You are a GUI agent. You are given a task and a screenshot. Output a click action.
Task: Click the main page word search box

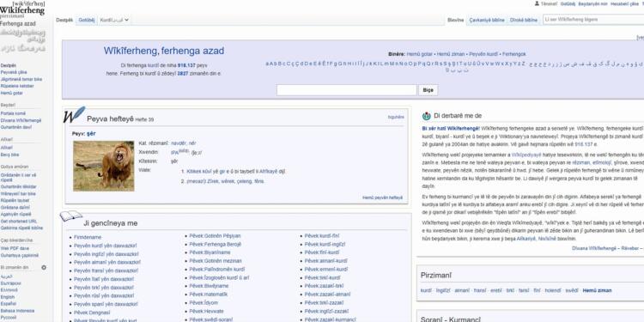point(347,90)
